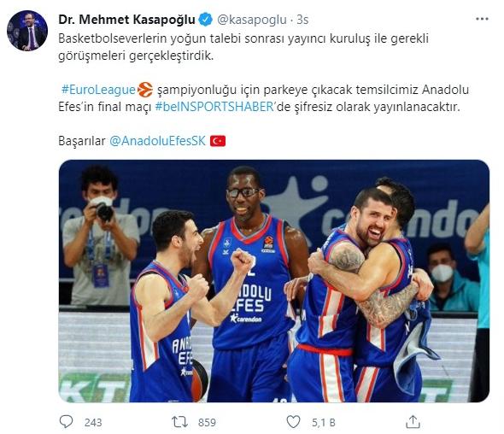This screenshot has height=434, width=504.
Task: Click the orange EuroLeague emoji icon
Action: click(x=145, y=90)
